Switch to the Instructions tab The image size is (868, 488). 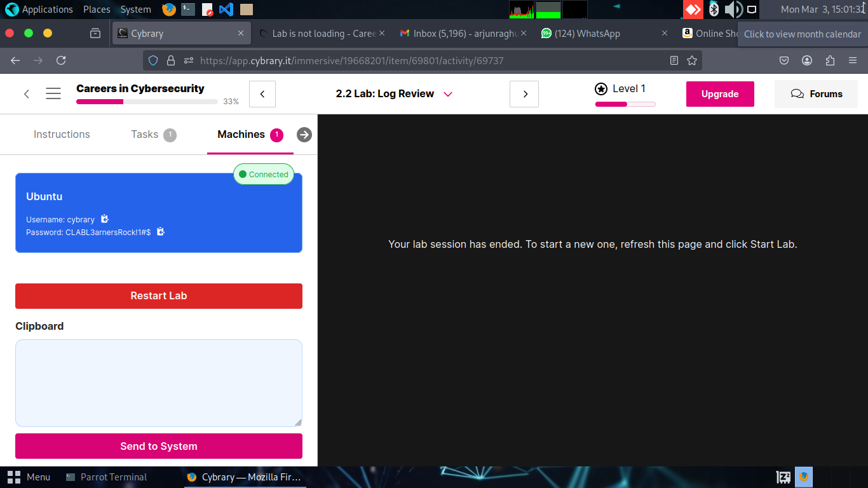tap(62, 135)
